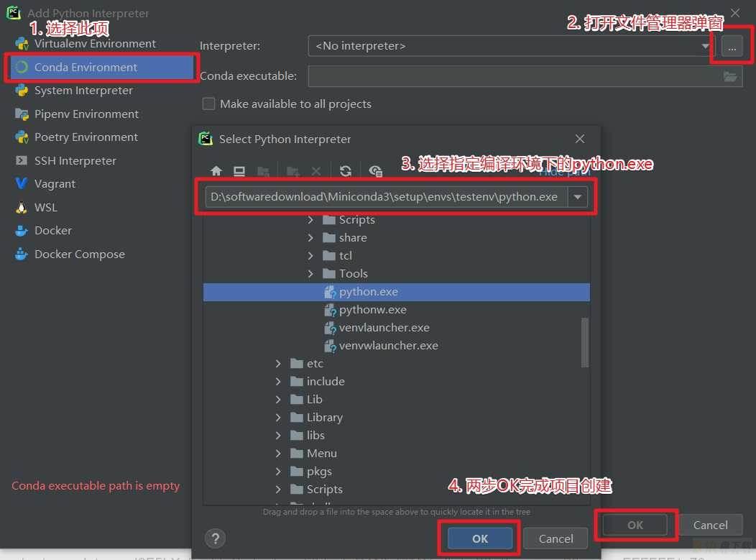Open the path history dropdown arrow

[x=578, y=197]
